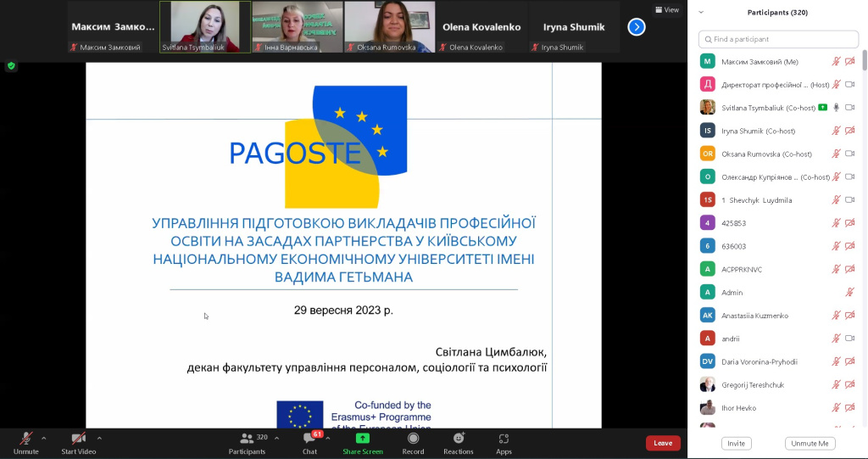The width and height of the screenshot is (868, 459).
Task: Open the Participants panel from toolbar
Action: pos(247,443)
